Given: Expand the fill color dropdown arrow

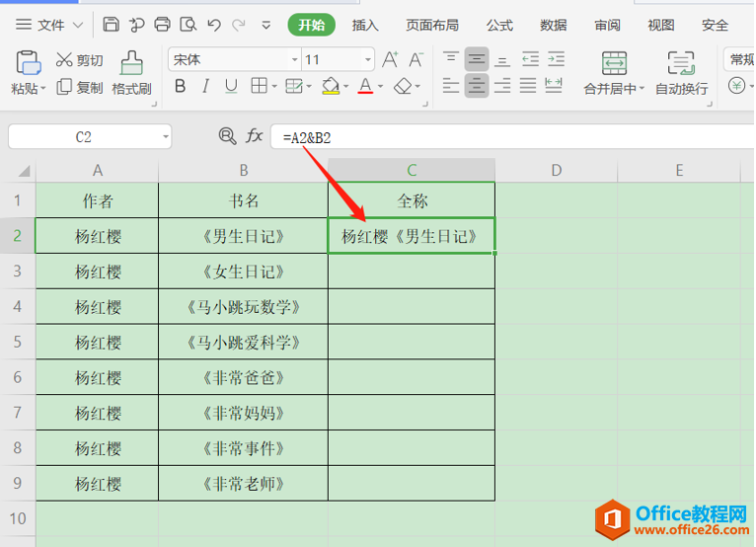Looking at the screenshot, I should coord(346,87).
